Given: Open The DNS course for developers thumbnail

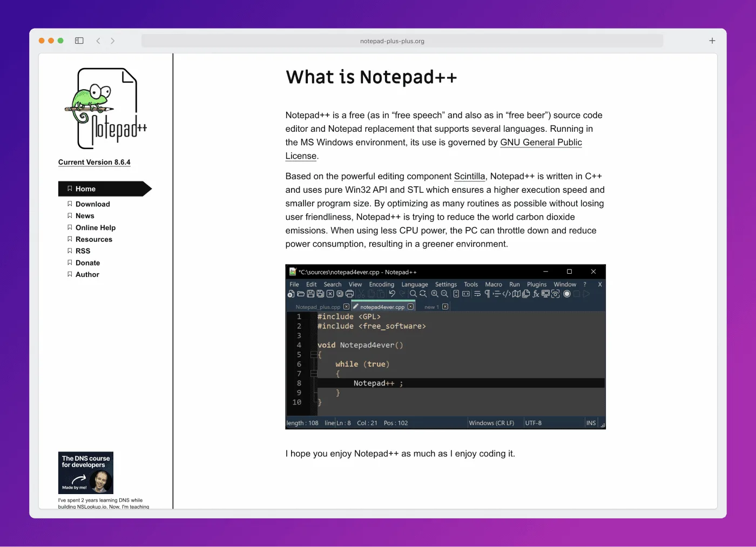Looking at the screenshot, I should coord(86,473).
